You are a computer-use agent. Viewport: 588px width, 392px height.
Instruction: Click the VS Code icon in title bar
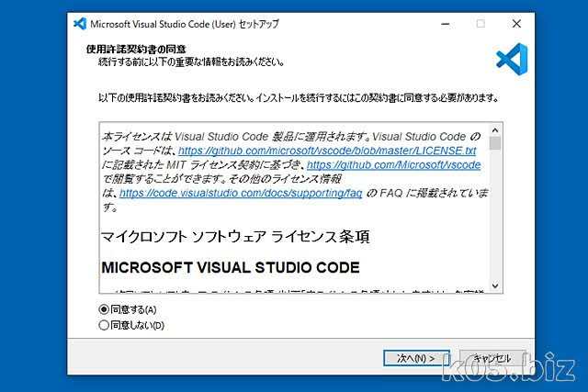point(80,24)
